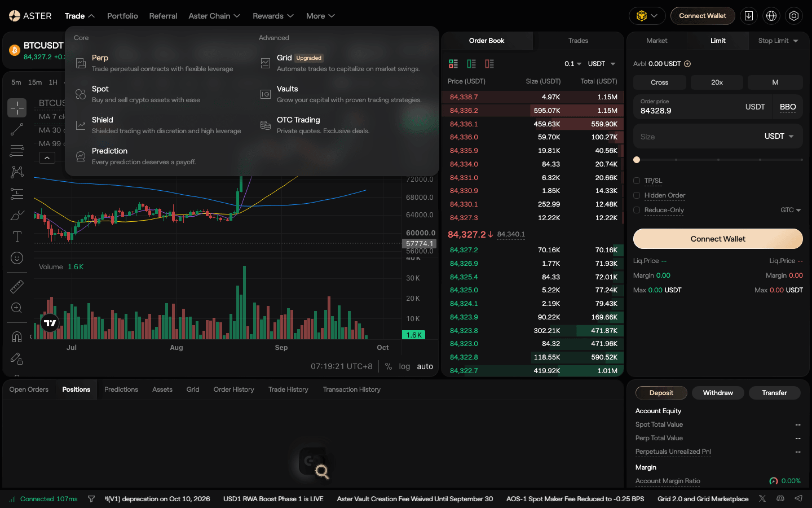Open the Discord link in footer
812x508 pixels.
pyautogui.click(x=780, y=498)
